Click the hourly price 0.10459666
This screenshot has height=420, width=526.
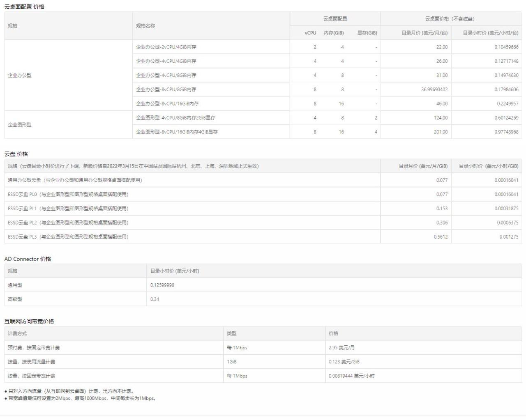pos(506,47)
